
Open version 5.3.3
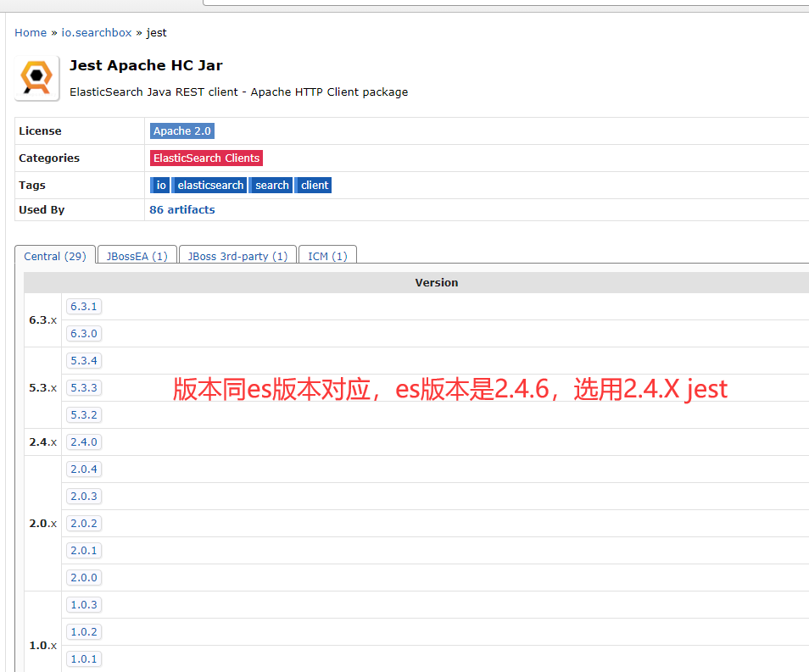point(84,388)
